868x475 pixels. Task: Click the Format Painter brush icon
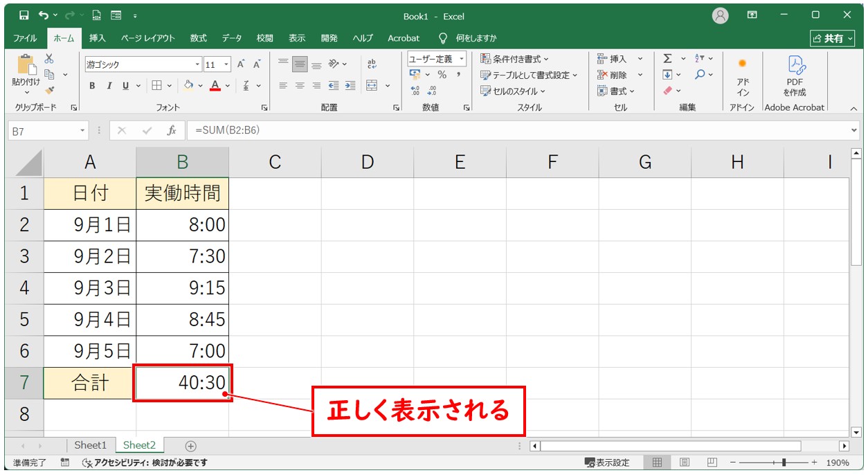(49, 90)
